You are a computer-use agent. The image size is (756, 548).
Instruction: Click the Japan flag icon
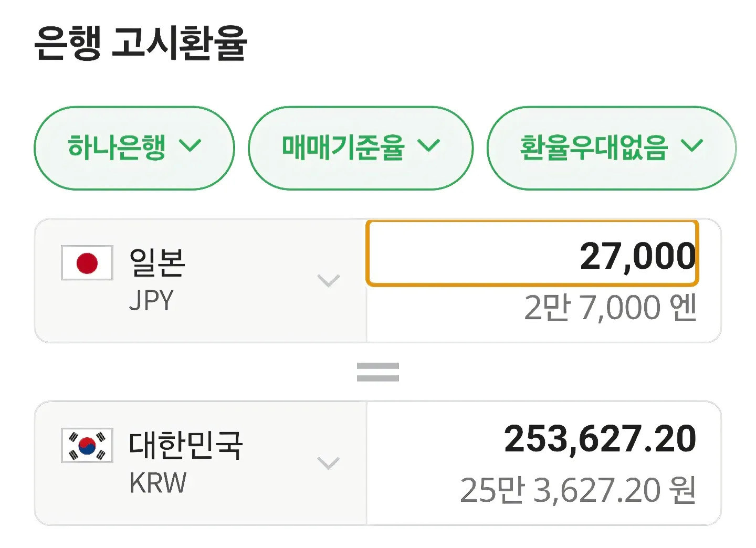pos(87,262)
